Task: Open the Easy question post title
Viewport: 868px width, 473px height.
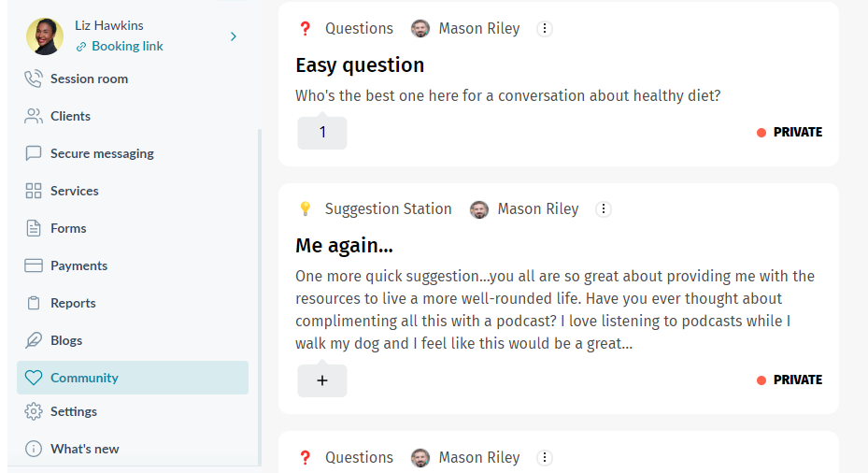Action: [360, 65]
